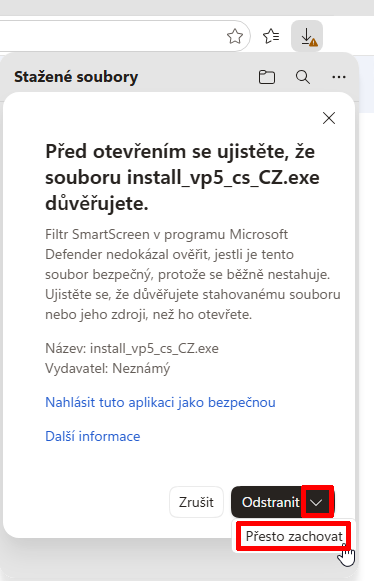Click the Zrušit button

[x=196, y=502]
